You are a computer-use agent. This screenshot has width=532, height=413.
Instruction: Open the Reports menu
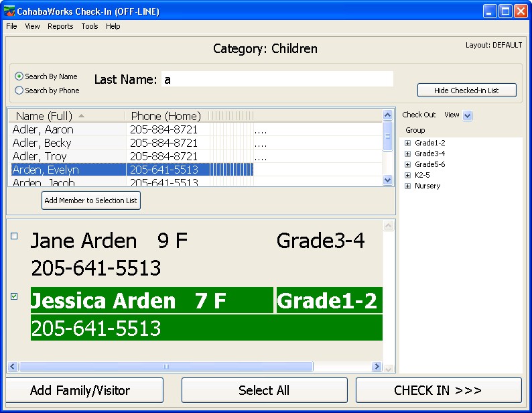point(60,26)
